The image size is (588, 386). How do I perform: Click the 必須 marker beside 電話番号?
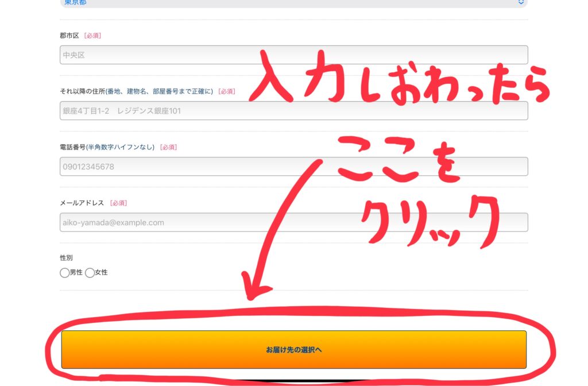point(168,147)
